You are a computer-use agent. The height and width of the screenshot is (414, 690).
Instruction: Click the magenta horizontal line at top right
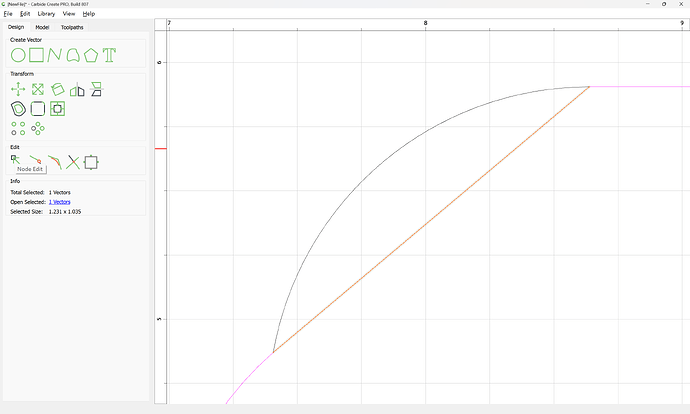pos(640,87)
